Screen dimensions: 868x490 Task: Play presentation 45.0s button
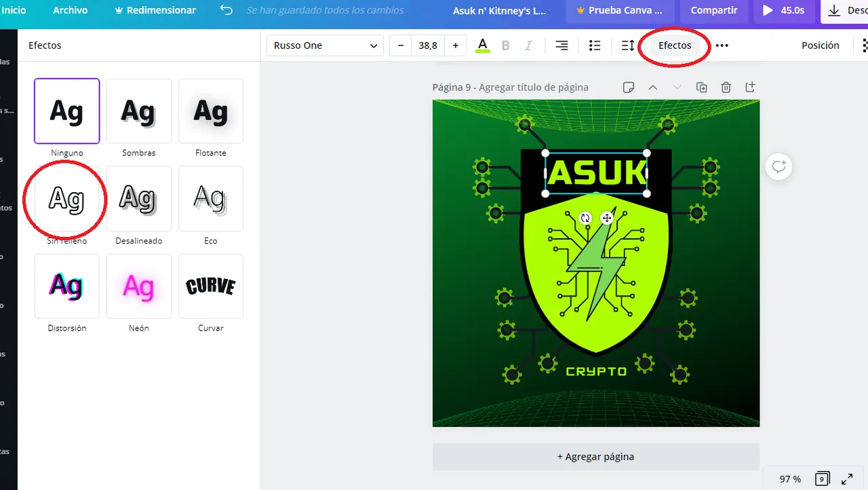(x=784, y=11)
